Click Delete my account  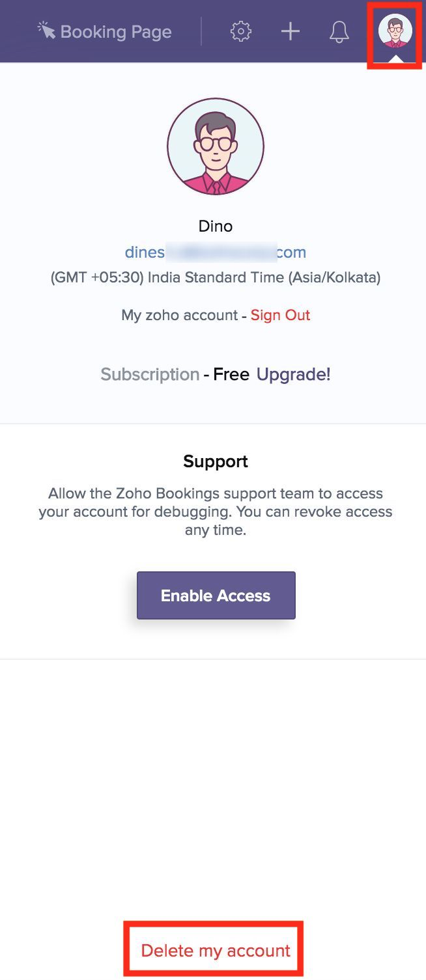pos(216,951)
